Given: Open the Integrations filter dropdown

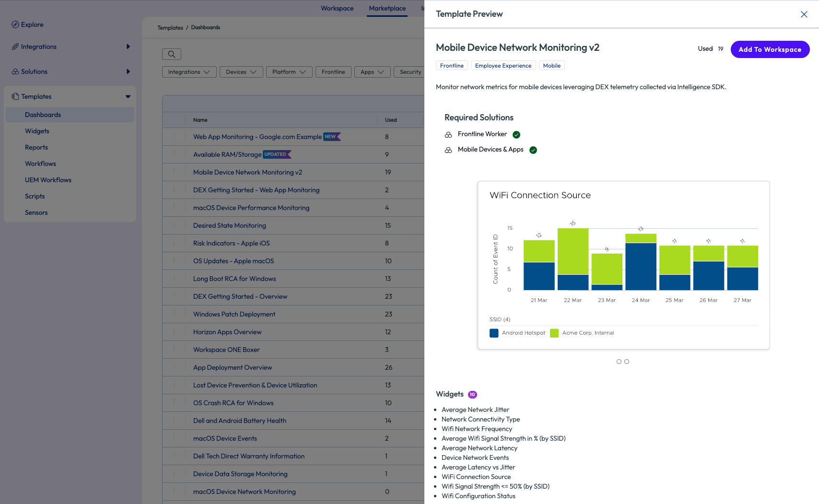Looking at the screenshot, I should point(189,72).
